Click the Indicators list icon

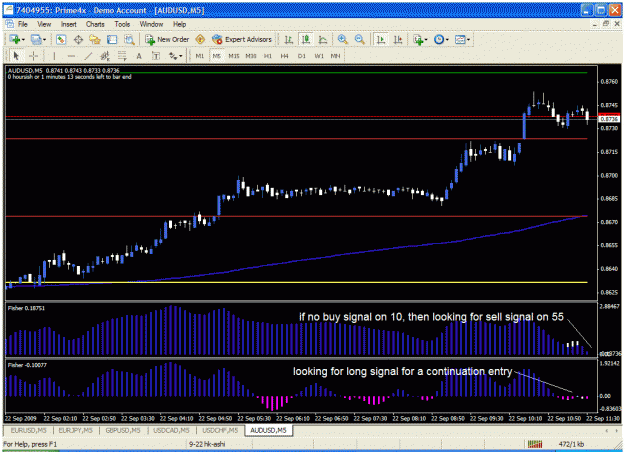coord(418,39)
